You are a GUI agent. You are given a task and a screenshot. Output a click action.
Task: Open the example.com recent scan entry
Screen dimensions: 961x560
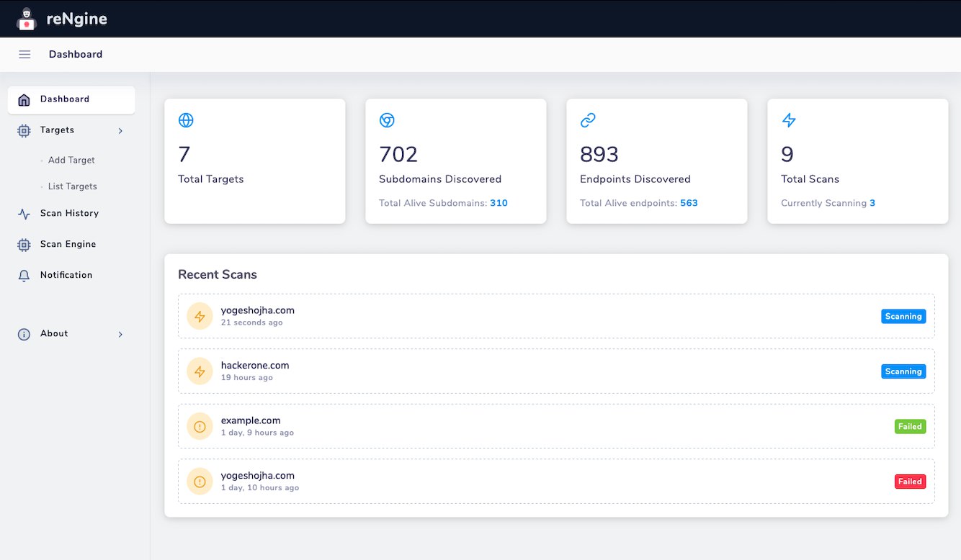pos(556,426)
